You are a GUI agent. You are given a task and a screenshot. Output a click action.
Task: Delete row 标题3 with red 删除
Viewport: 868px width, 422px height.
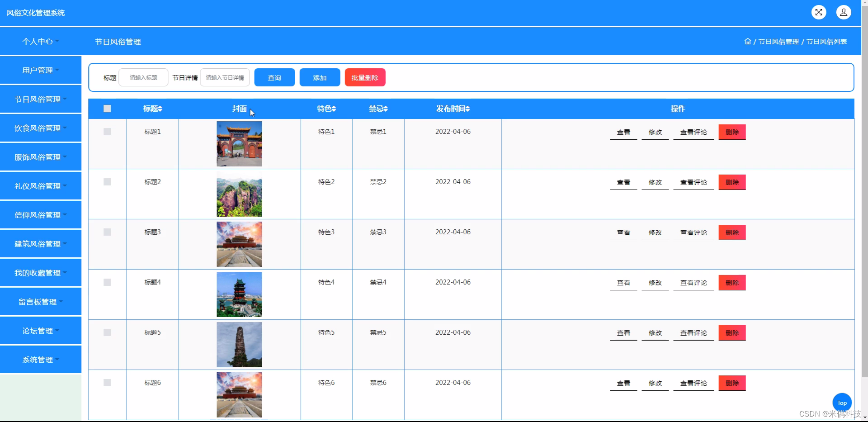(x=732, y=232)
